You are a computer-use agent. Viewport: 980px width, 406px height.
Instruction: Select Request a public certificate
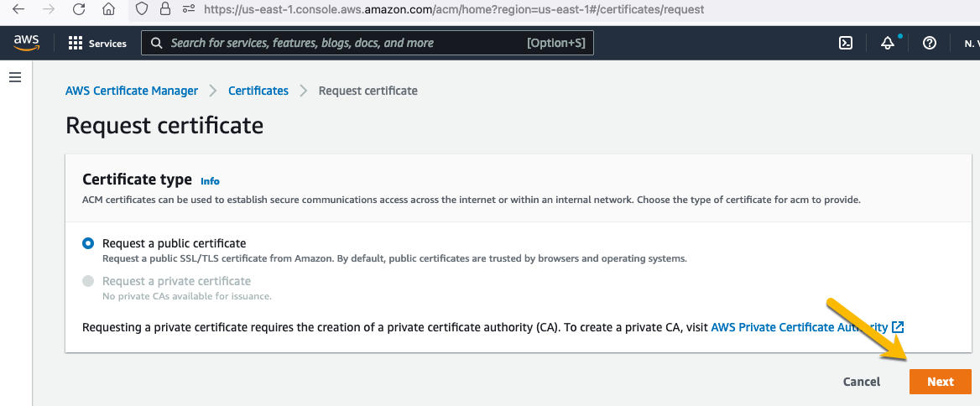(x=88, y=243)
